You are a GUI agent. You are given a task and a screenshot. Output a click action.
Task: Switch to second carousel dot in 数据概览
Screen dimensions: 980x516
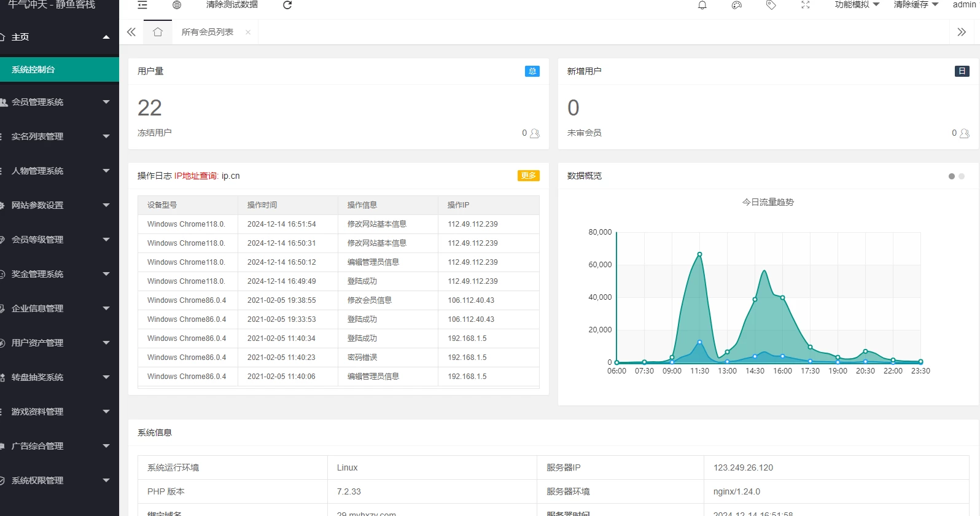point(962,176)
